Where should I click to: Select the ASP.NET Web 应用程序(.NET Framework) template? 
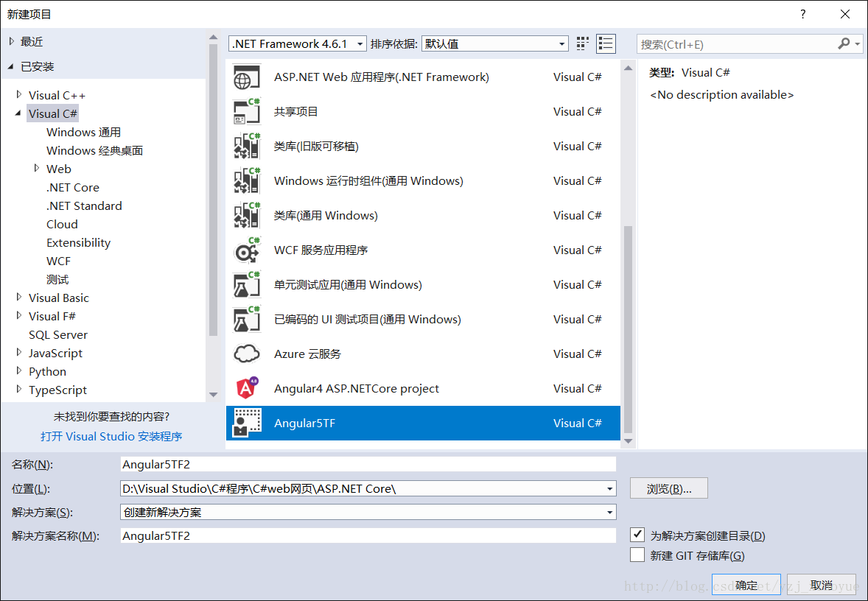click(x=424, y=77)
